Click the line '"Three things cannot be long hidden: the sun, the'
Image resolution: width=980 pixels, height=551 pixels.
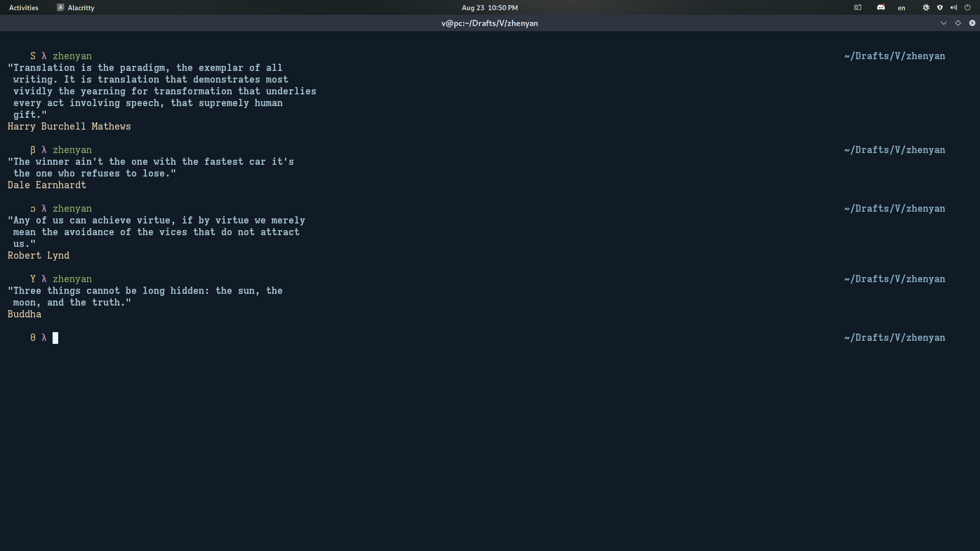[145, 291]
